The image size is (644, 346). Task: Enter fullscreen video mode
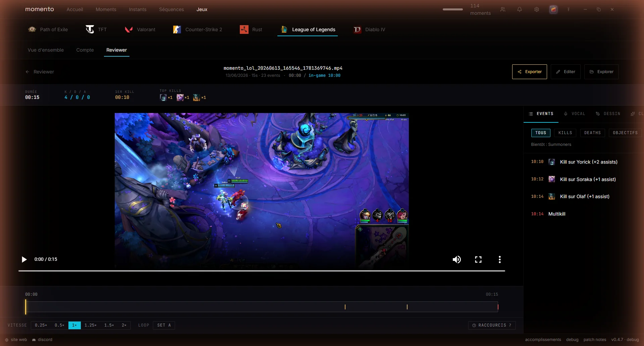(478, 259)
